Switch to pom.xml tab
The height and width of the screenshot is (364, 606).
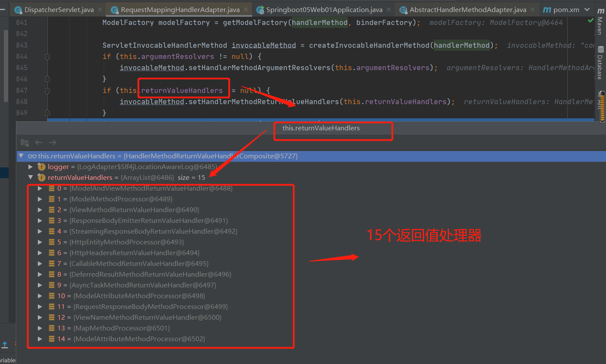coord(561,9)
